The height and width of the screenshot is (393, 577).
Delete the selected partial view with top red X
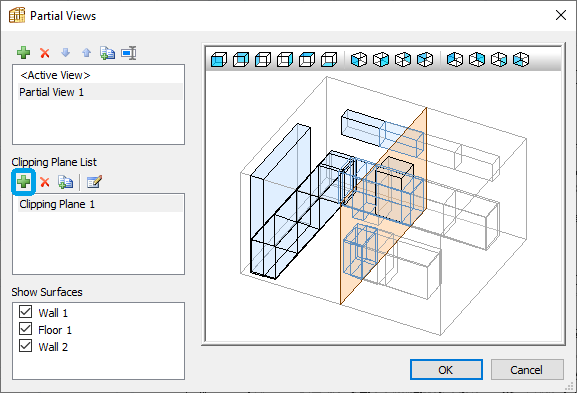(45, 53)
